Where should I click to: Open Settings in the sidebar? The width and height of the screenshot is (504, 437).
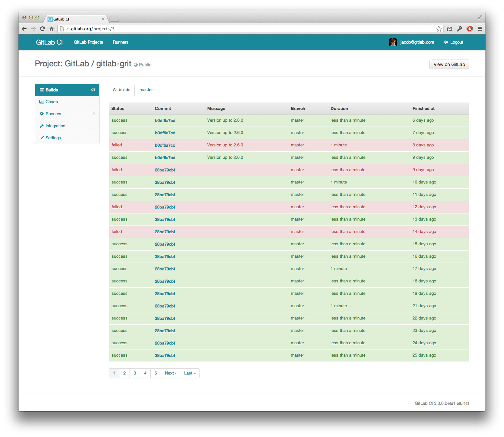(x=53, y=138)
